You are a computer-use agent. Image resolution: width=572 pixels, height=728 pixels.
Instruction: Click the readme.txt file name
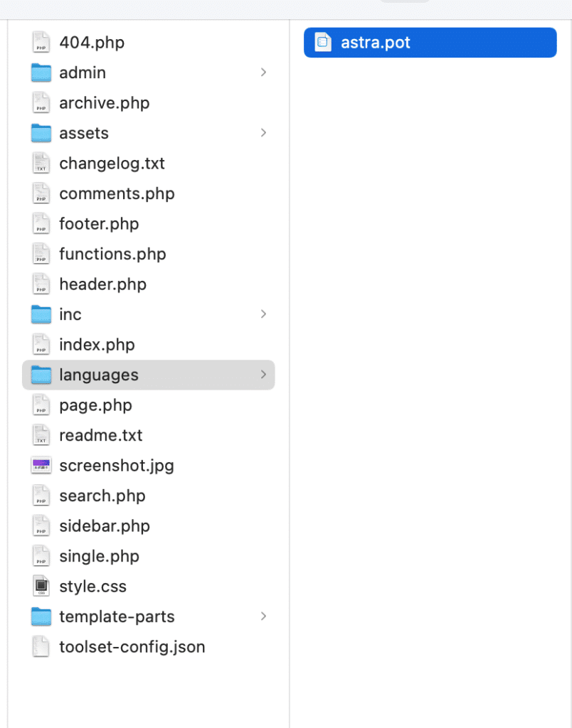(x=101, y=435)
